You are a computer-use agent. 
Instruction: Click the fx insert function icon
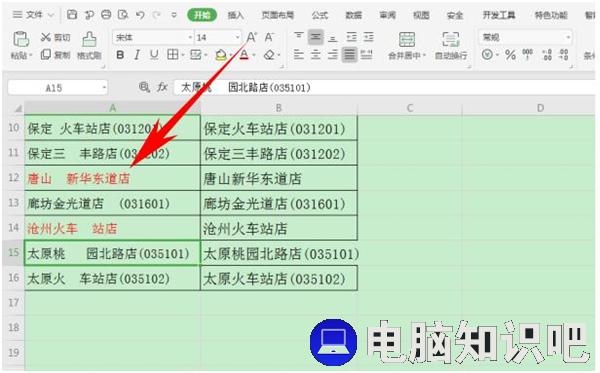click(x=163, y=87)
